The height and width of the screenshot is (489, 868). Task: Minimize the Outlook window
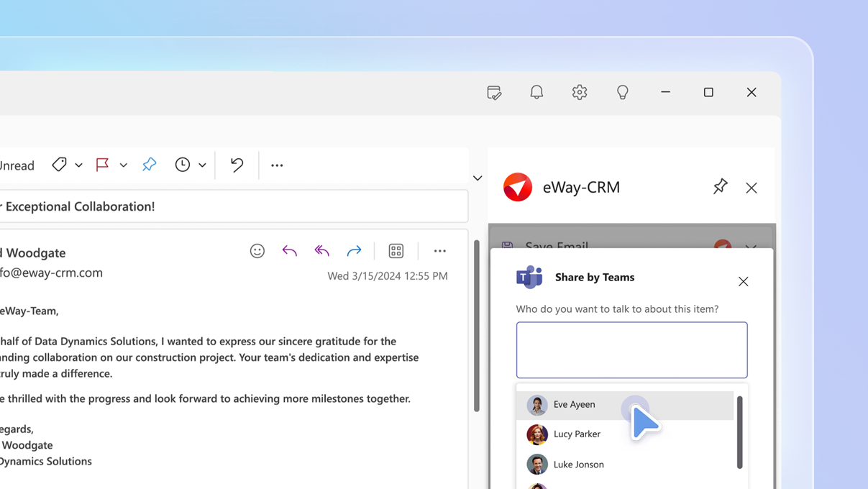(666, 92)
